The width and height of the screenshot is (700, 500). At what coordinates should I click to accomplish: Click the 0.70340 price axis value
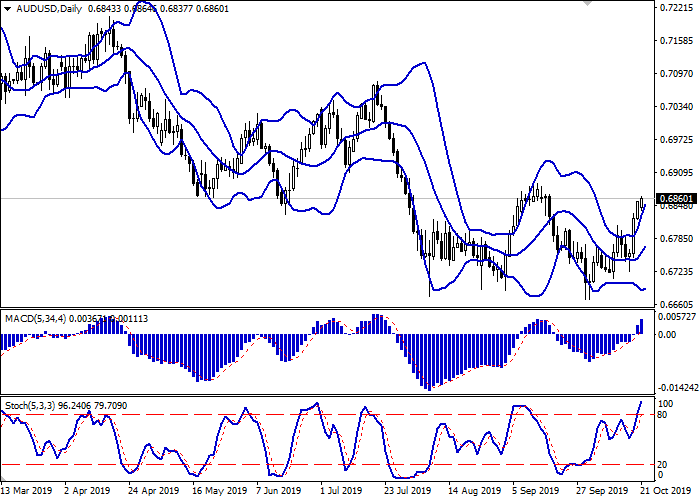[672, 107]
